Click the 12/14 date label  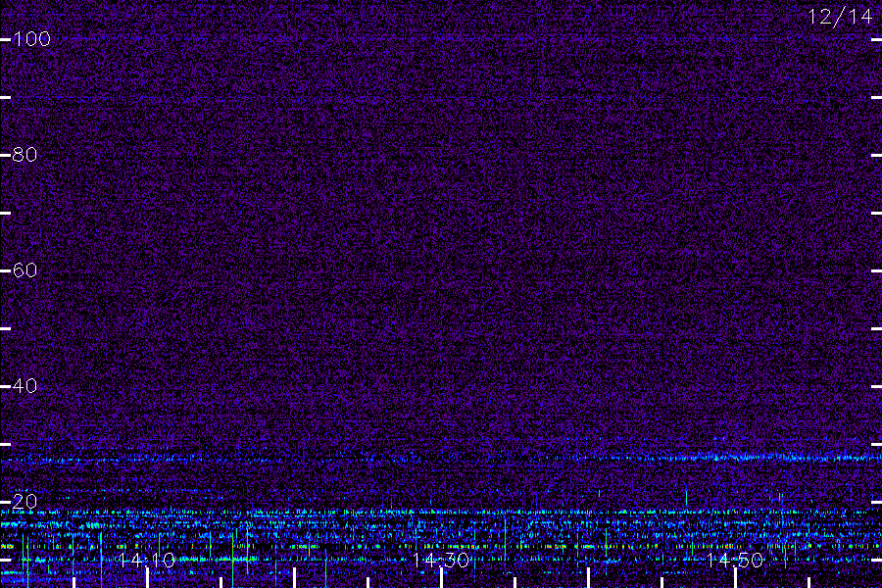click(x=840, y=17)
